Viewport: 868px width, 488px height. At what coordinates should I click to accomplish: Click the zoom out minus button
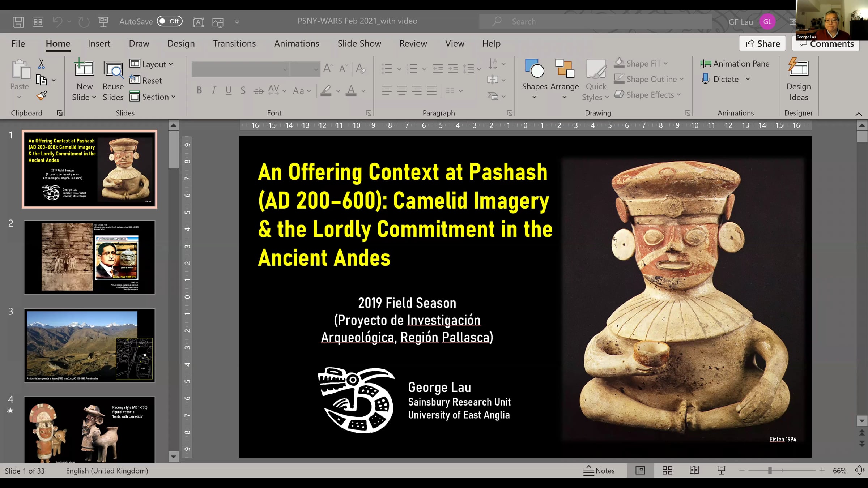742,470
